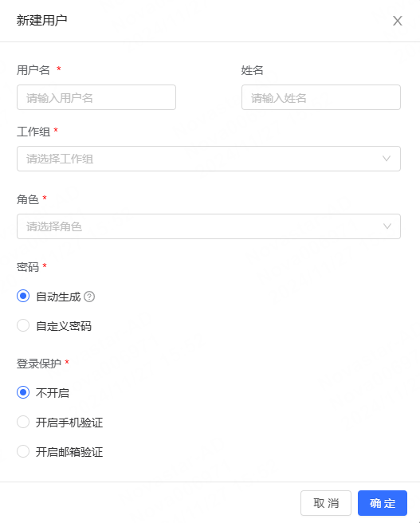
Task: Enable 开启手机验证 radio option
Action: click(23, 422)
